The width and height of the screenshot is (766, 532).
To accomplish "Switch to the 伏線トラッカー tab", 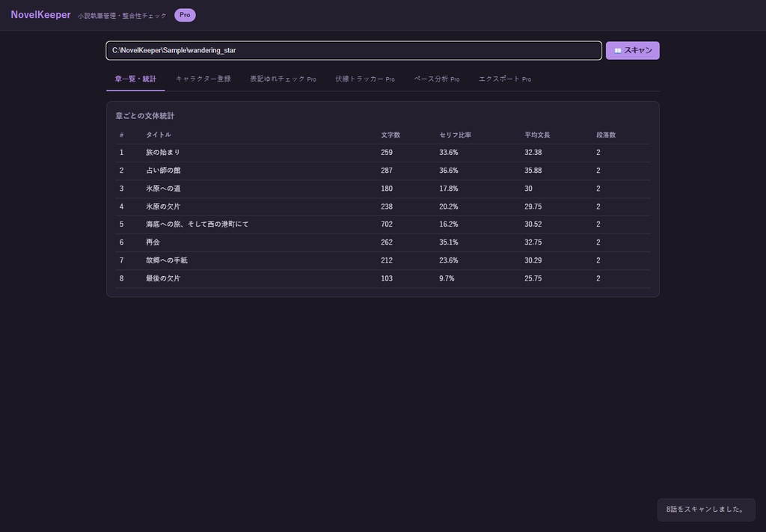I will [x=365, y=79].
